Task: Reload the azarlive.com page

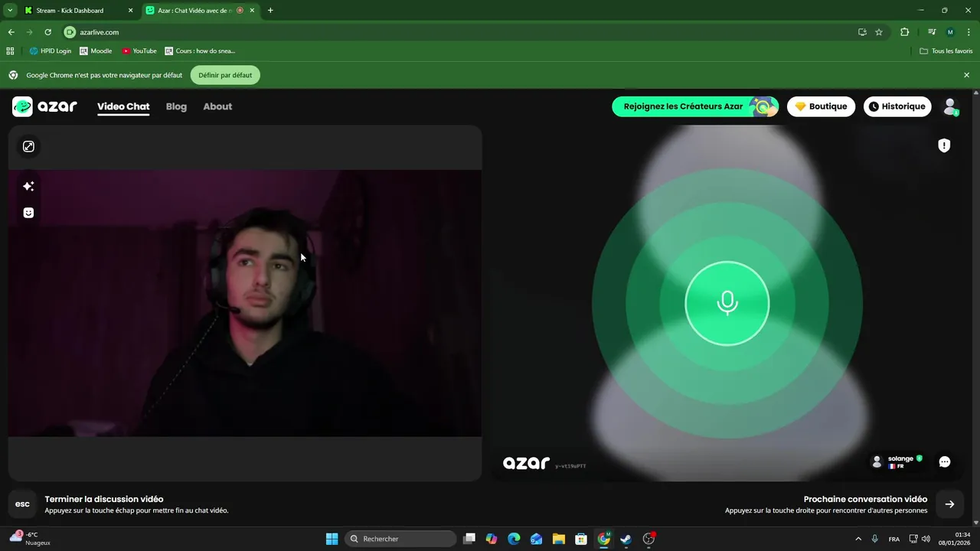Action: [x=47, y=32]
